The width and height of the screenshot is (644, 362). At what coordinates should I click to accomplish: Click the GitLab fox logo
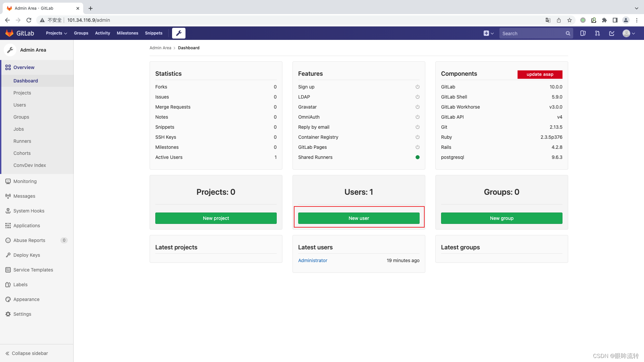[x=9, y=33]
